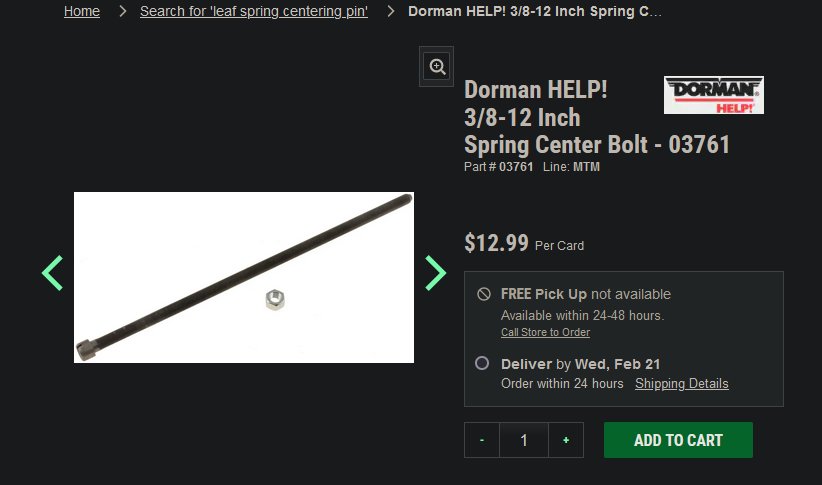Add the spring center bolt to cart
Screen dimensions: 822x485
click(x=678, y=440)
